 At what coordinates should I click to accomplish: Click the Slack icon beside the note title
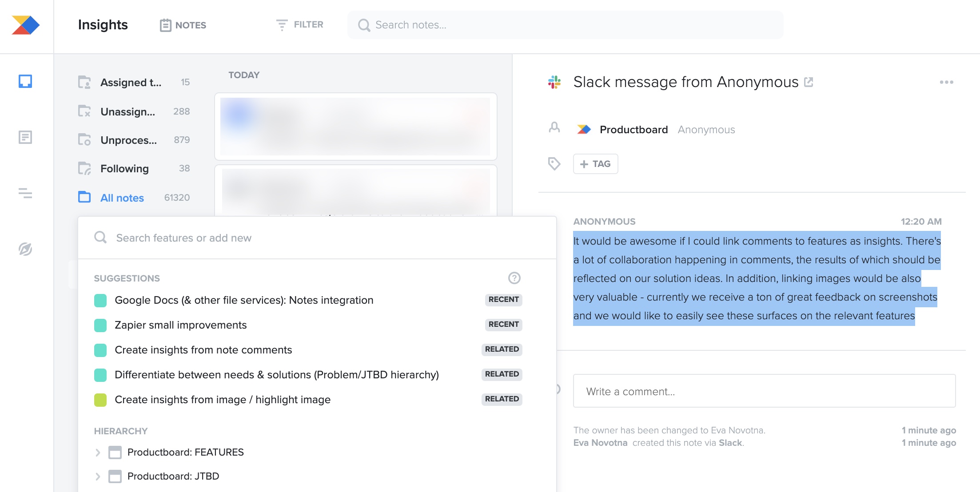pos(554,82)
